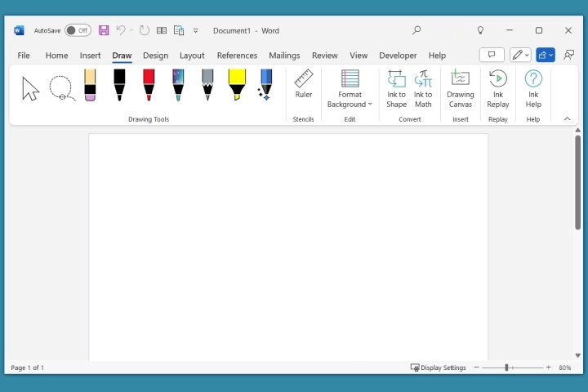Expand the Format Background dropdown
This screenshot has width=588, height=392.
tap(350, 88)
